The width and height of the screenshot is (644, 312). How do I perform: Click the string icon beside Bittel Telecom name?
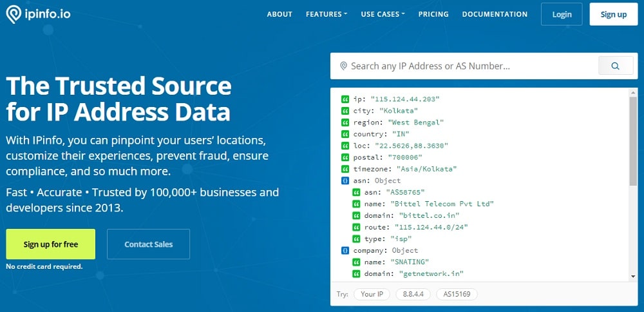pos(356,204)
